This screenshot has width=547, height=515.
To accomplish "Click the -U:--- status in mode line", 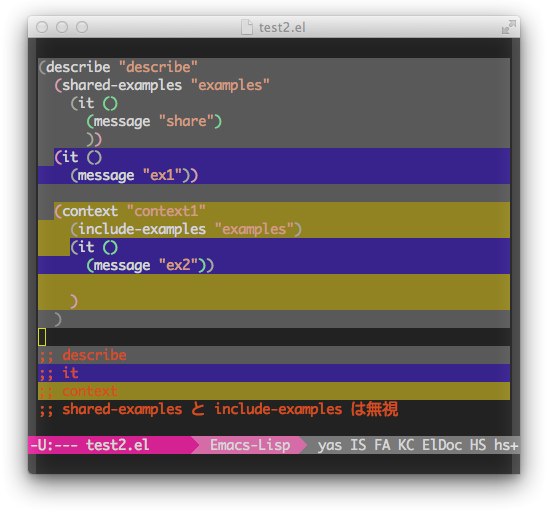I will click(x=54, y=445).
